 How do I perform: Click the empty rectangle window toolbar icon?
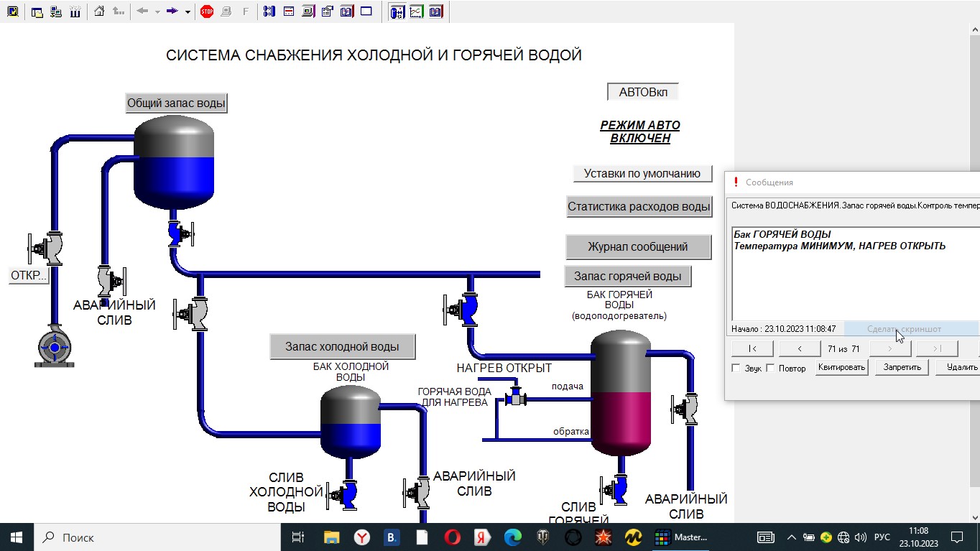pos(366,11)
